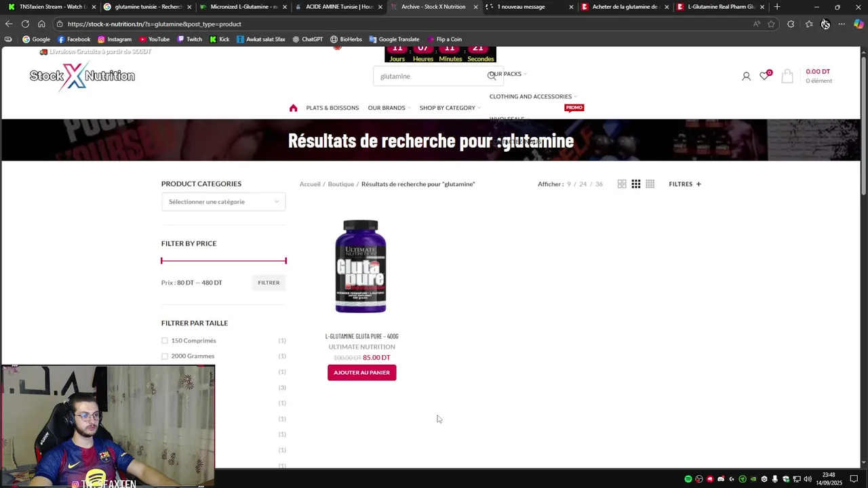Check the 2000 Grammes size filter
The height and width of the screenshot is (488, 868).
click(x=164, y=356)
